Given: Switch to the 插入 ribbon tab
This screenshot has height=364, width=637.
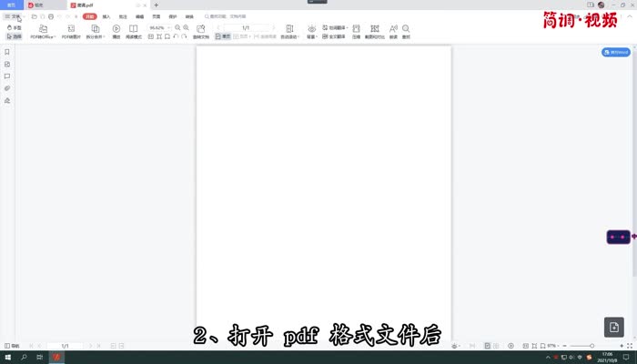Looking at the screenshot, I should tap(106, 16).
